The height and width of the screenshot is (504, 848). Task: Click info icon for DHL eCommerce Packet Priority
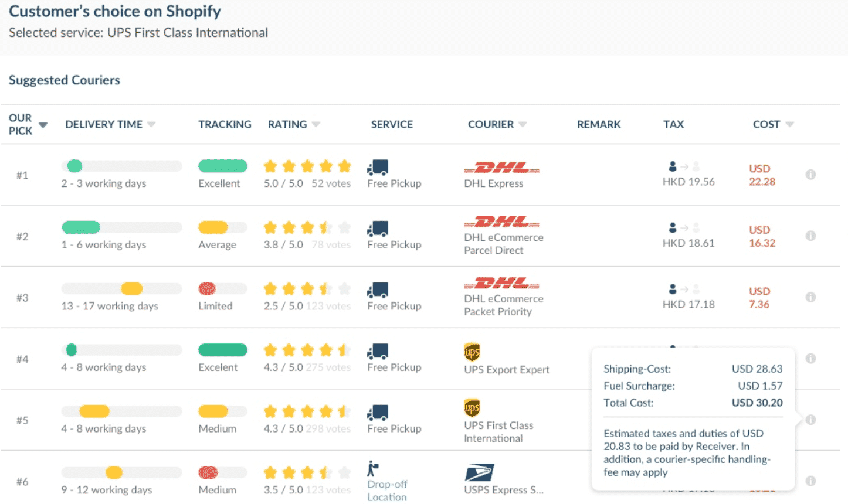pyautogui.click(x=810, y=297)
